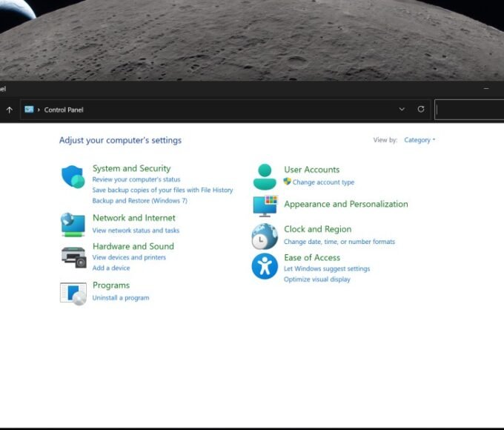Screen dimensions: 504x430
Task: Open Backup and Restore (Windows 7)
Action: 139,201
